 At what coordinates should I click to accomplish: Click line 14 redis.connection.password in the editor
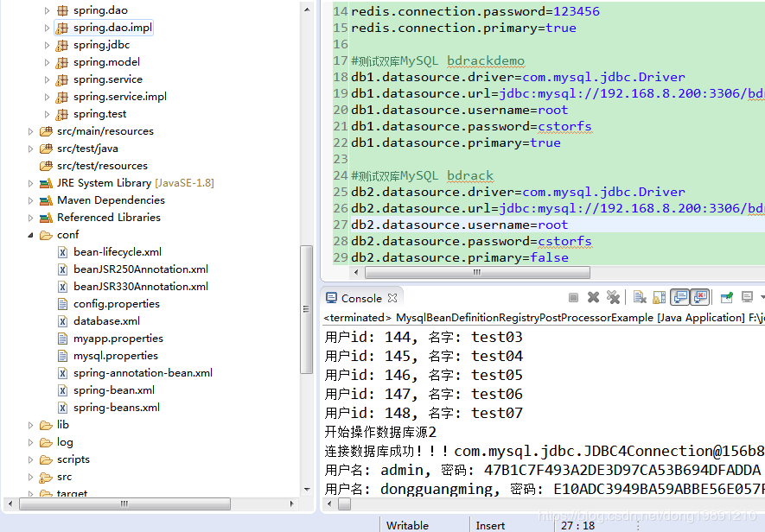[475, 11]
